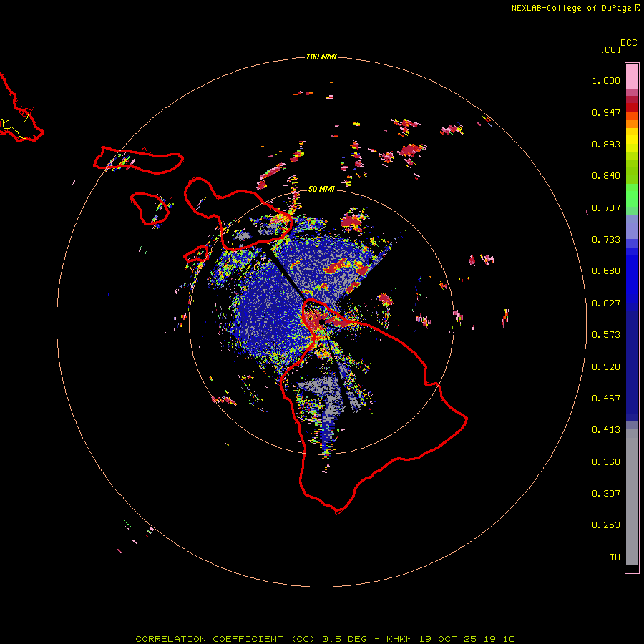Click the 0.733 scale value label
The width and height of the screenshot is (644, 644).
606,240
